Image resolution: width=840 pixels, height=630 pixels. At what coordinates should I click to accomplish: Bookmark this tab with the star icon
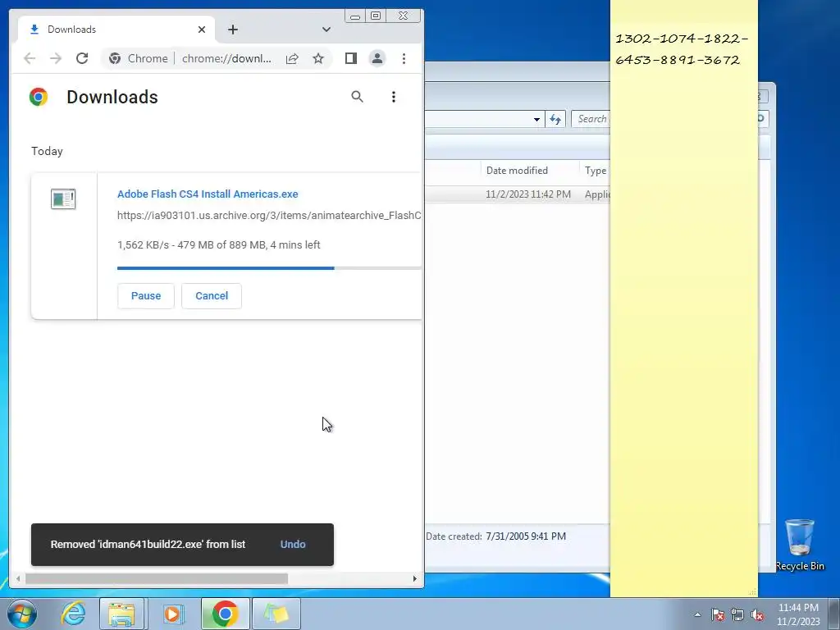pyautogui.click(x=318, y=58)
